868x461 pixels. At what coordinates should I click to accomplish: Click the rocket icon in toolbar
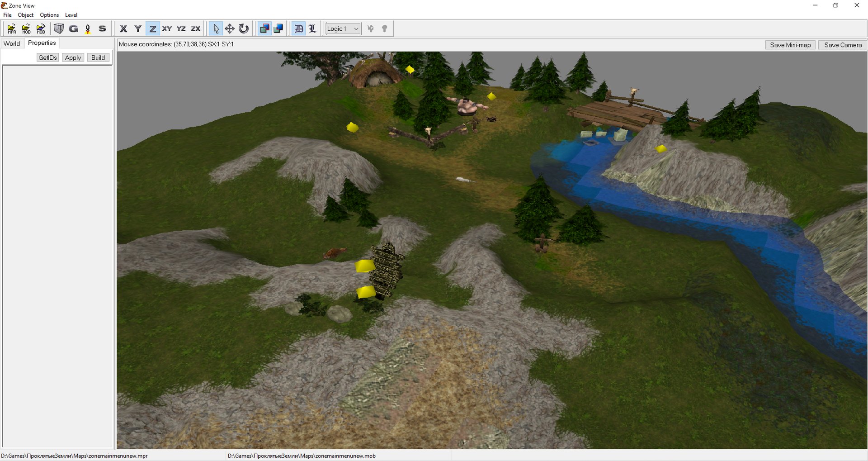pos(88,29)
